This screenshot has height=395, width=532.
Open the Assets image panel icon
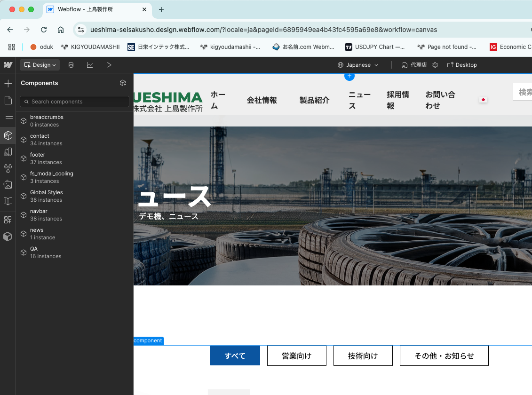tap(8, 185)
